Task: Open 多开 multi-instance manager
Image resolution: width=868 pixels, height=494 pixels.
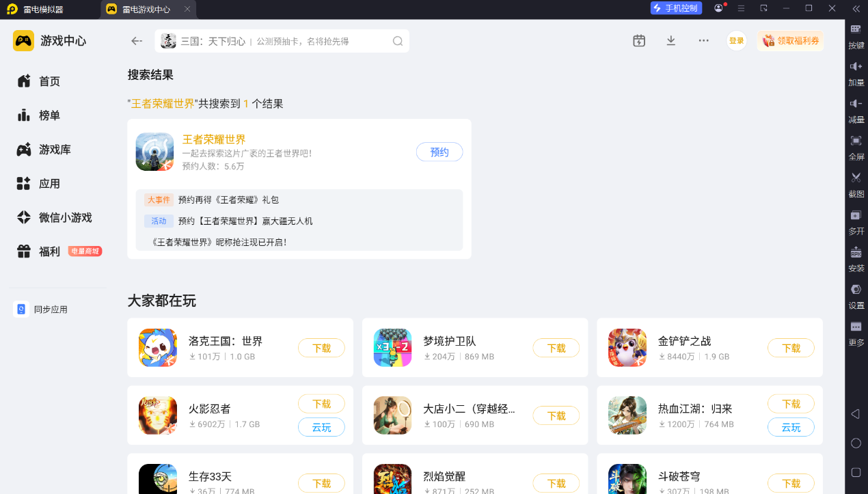Action: pyautogui.click(x=856, y=222)
